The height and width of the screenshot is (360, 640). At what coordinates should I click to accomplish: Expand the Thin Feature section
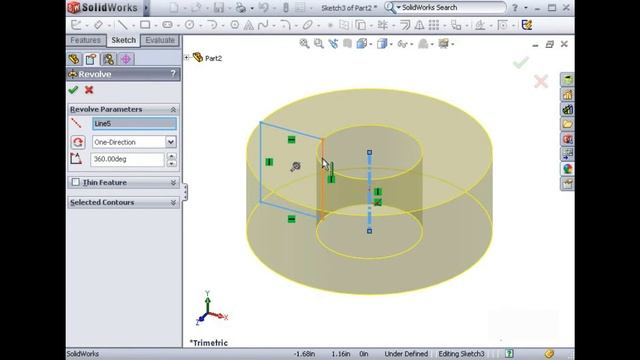173,182
